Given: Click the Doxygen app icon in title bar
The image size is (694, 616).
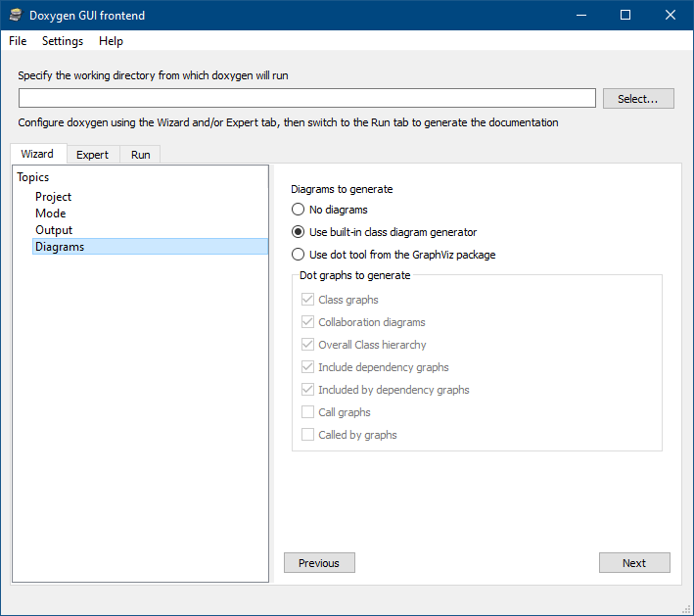Looking at the screenshot, I should (x=15, y=16).
